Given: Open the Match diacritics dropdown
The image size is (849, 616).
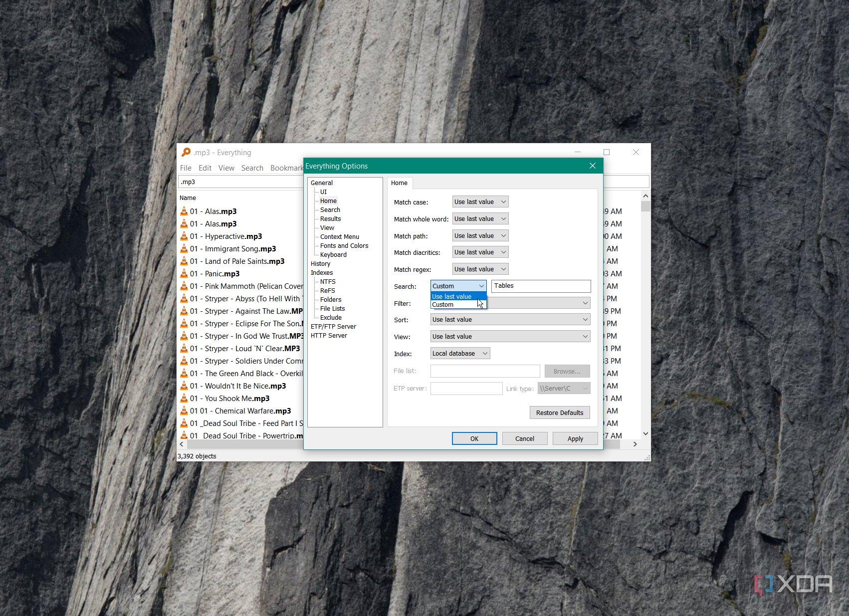Looking at the screenshot, I should (480, 252).
